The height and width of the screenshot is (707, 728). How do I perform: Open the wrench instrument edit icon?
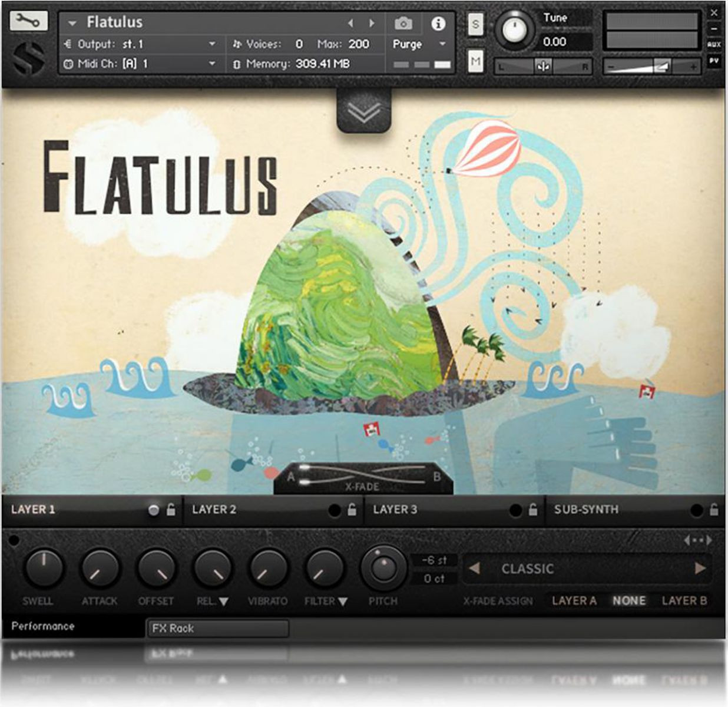pyautogui.click(x=28, y=22)
